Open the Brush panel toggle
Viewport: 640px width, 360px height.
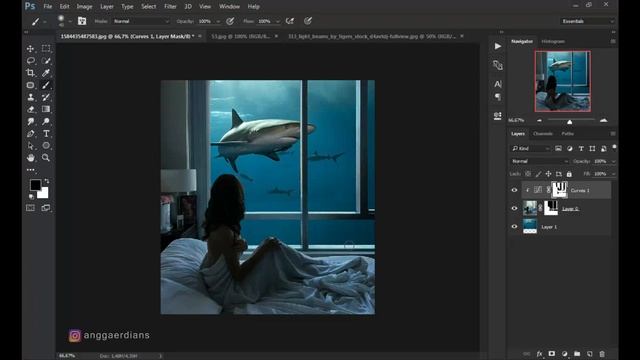click(x=82, y=21)
